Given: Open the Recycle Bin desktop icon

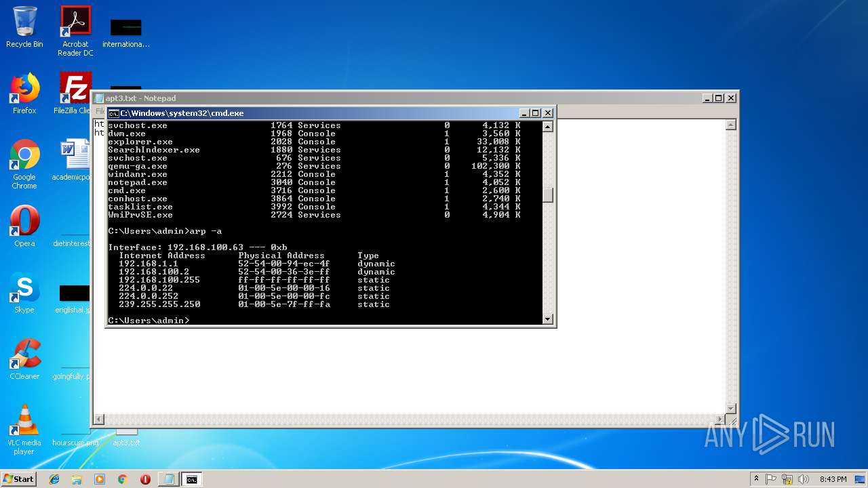Looking at the screenshot, I should pos(24,28).
